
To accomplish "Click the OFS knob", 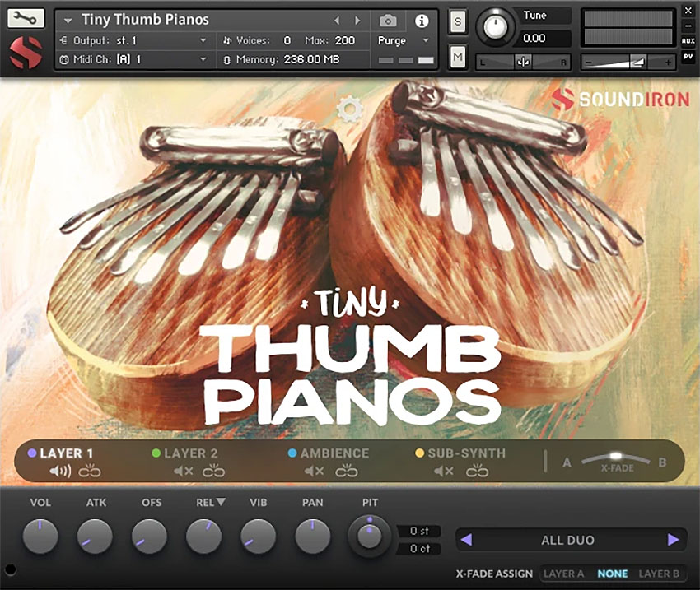I will tap(149, 536).
